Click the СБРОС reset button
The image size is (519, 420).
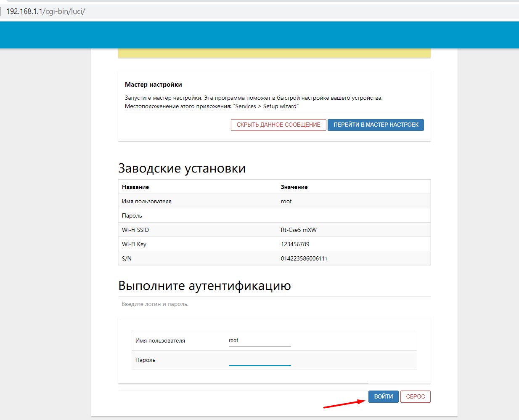pyautogui.click(x=415, y=396)
